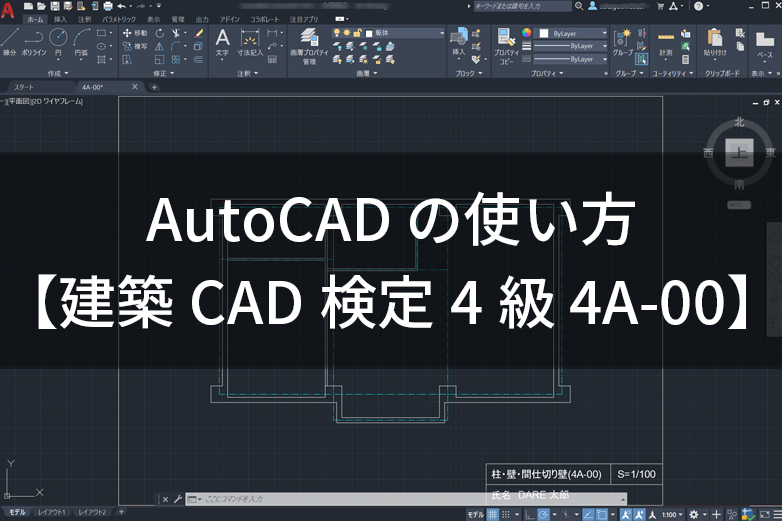The image size is (782, 521).
Task: Select the Dimension (寸法記入) tool
Action: (x=250, y=43)
